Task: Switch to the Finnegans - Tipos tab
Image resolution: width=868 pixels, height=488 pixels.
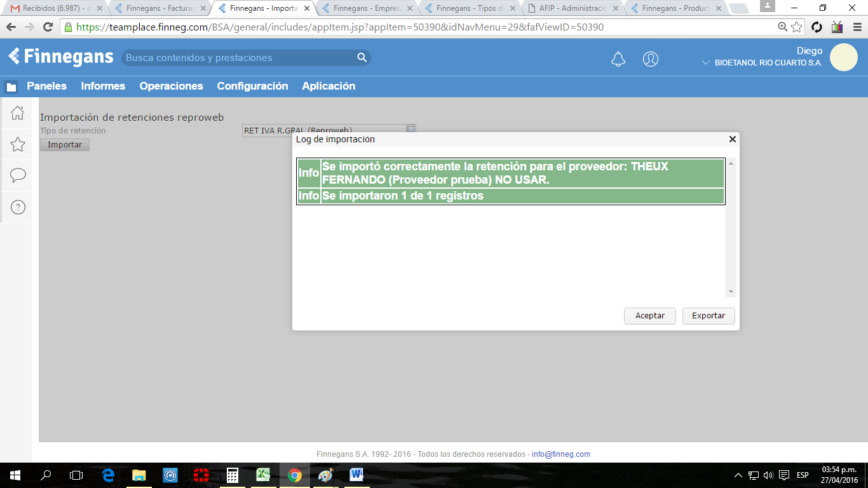Action: click(x=470, y=9)
